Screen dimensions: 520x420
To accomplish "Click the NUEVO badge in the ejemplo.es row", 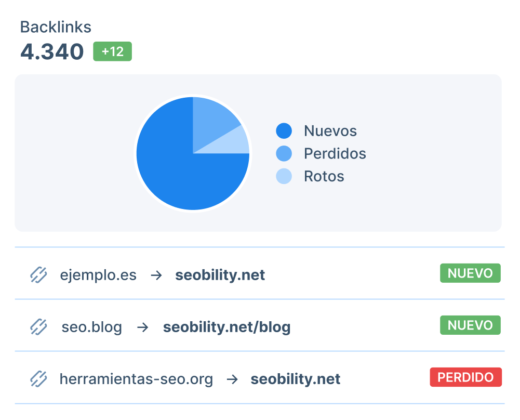I will pos(470,273).
